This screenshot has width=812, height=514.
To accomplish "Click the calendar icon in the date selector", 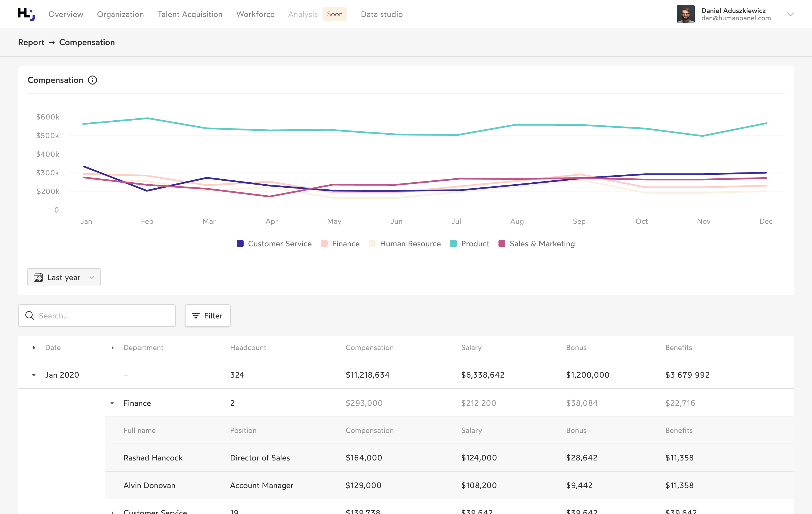I will (x=38, y=277).
